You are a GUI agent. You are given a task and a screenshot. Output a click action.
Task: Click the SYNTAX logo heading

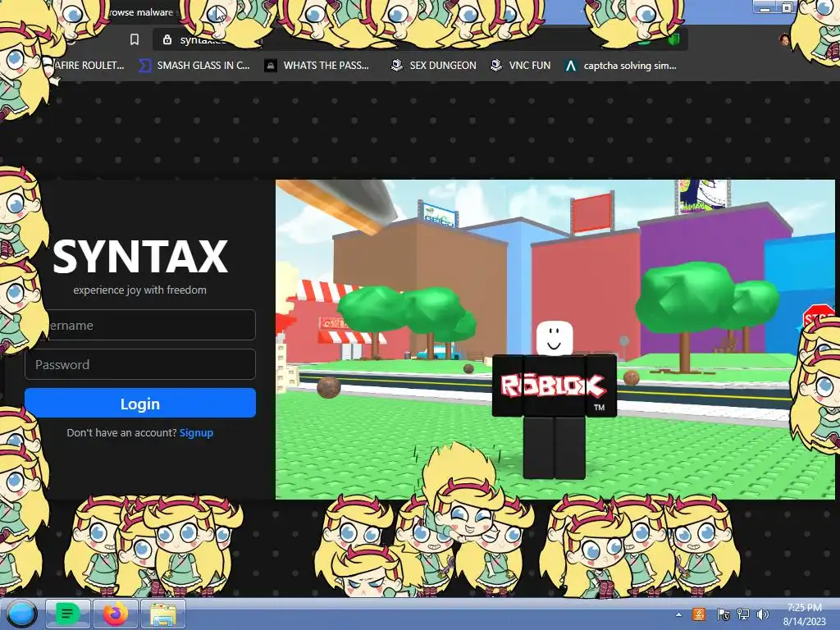[x=139, y=257]
